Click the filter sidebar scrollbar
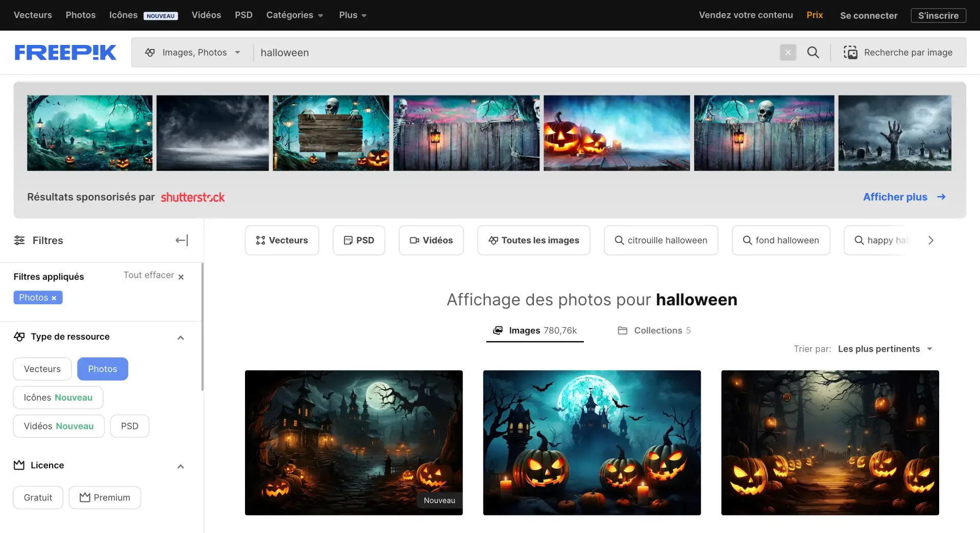The image size is (980, 533). (x=203, y=327)
